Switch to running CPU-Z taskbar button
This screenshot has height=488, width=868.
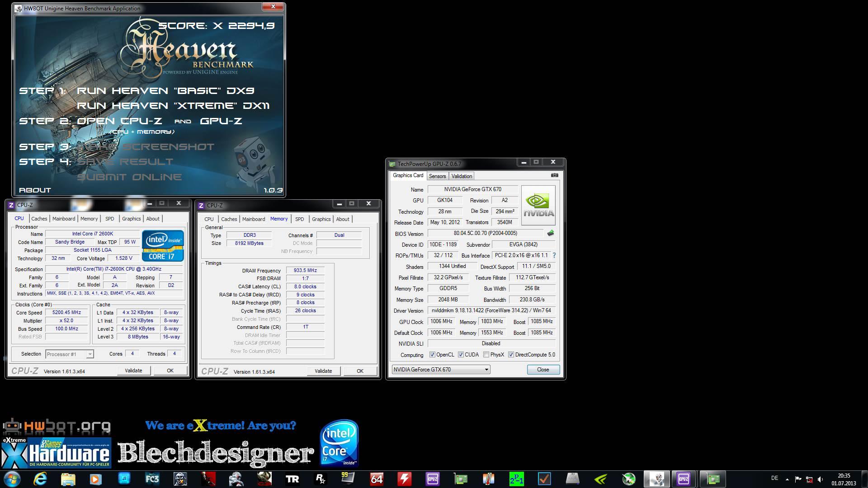684,479
